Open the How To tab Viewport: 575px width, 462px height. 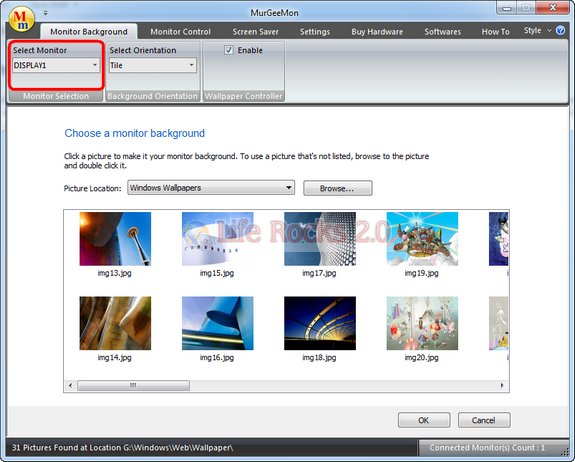click(495, 32)
